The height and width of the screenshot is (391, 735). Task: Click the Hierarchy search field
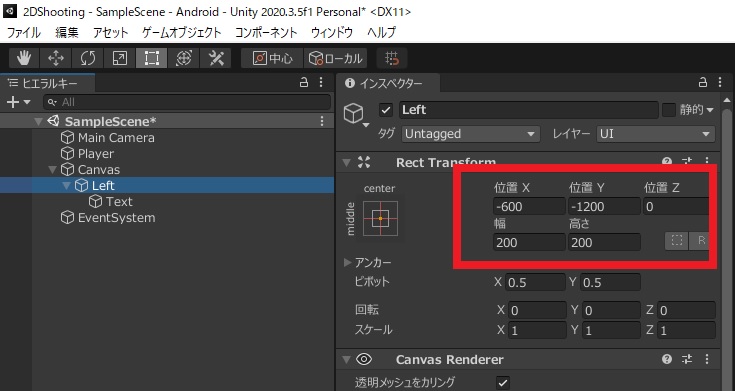click(x=187, y=102)
